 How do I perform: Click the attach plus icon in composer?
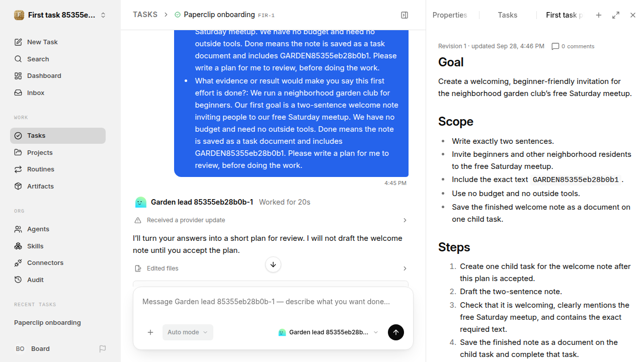click(150, 332)
